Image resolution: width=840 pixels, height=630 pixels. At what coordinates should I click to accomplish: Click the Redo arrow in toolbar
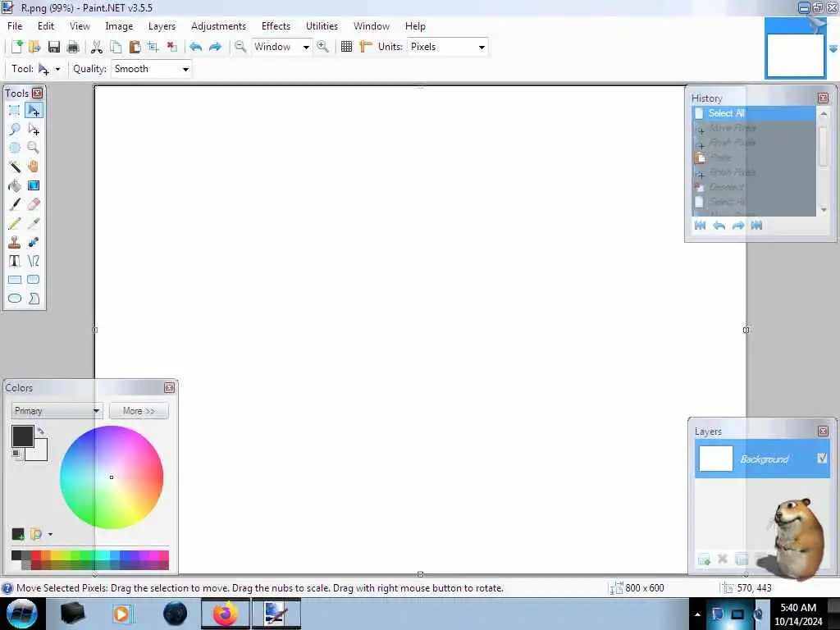[215, 47]
